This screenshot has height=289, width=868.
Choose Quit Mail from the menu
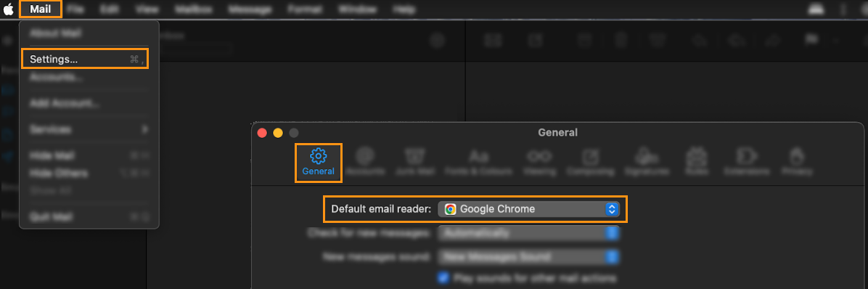coord(89,216)
